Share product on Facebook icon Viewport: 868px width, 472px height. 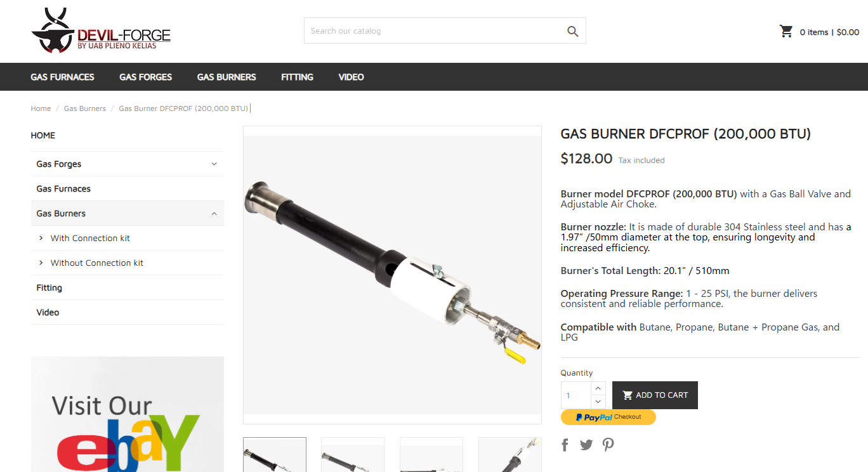tap(565, 445)
